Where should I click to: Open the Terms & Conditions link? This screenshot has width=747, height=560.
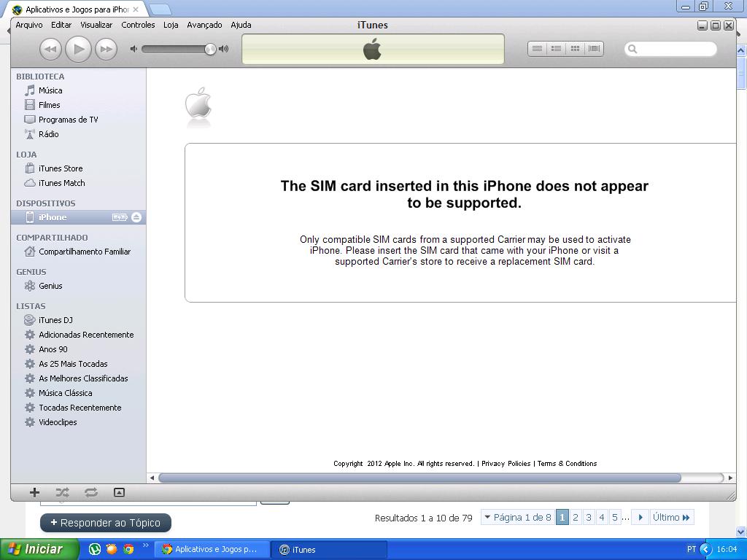pyautogui.click(x=567, y=463)
